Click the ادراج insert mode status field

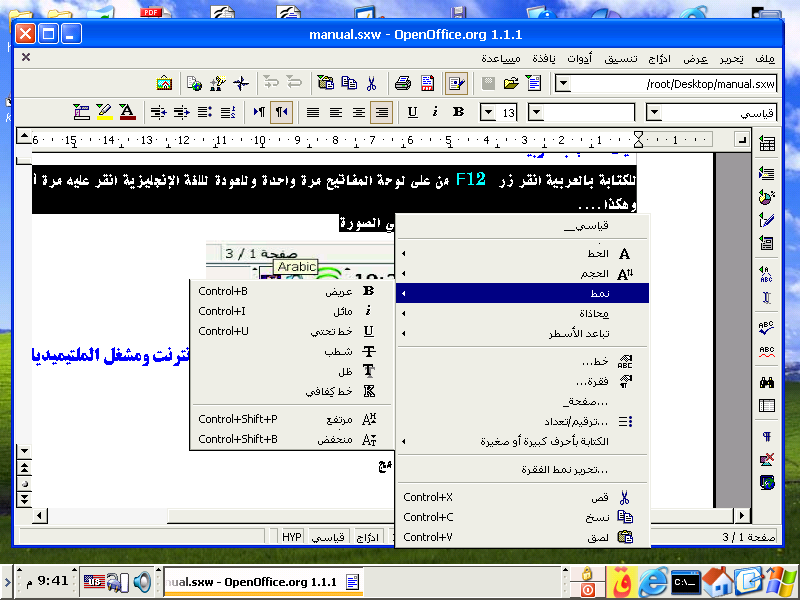[367, 537]
